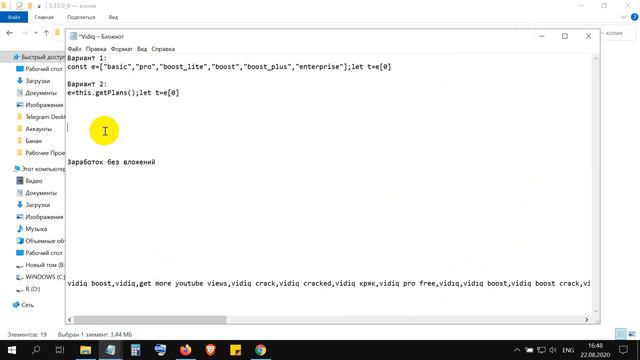Click the e=this.getPlans() code line
640x360 pixels.
pos(123,93)
